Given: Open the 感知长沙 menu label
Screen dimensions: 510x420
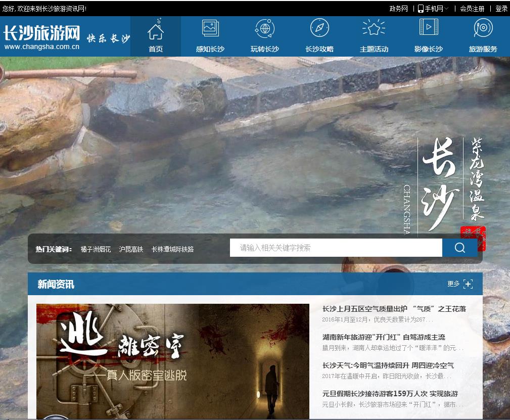Looking at the screenshot, I should coord(210,49).
